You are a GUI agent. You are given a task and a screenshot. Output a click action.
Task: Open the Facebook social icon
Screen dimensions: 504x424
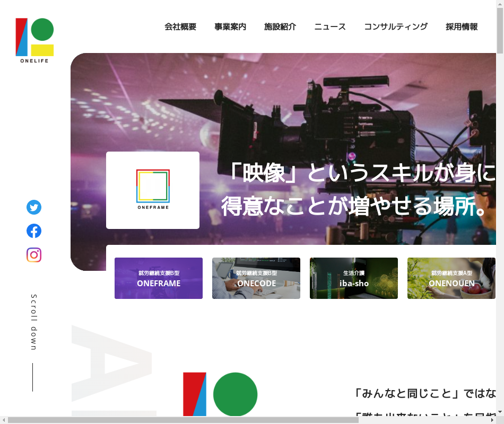34,231
